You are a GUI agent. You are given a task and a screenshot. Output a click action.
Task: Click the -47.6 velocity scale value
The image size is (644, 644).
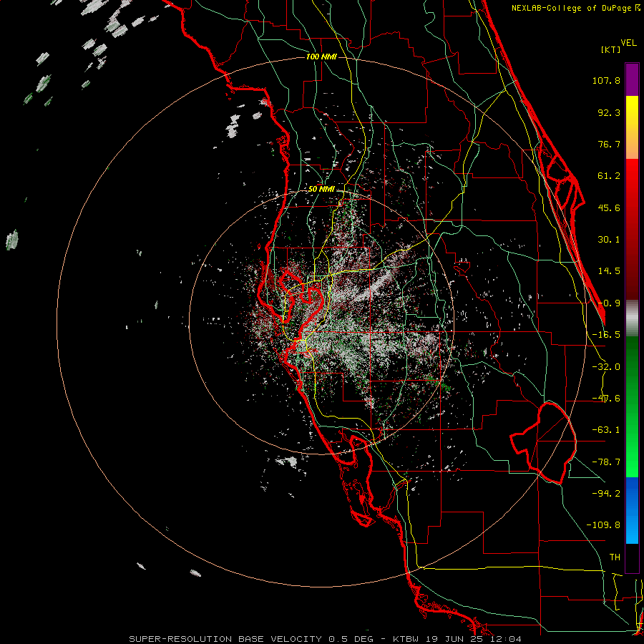606,399
